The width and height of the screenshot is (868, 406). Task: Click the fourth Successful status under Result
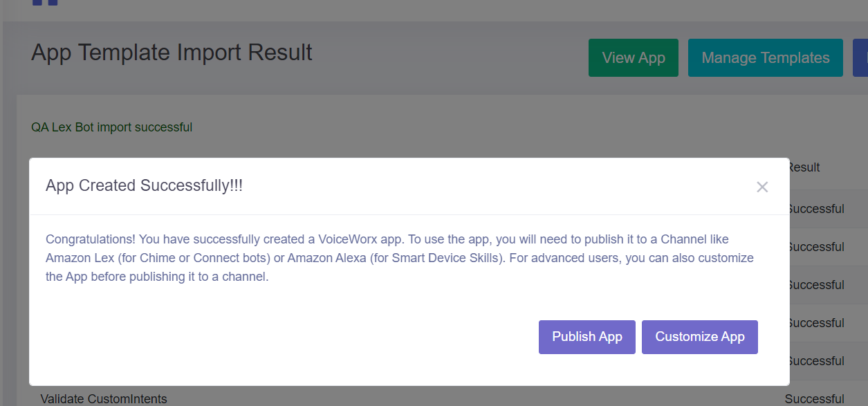(816, 323)
